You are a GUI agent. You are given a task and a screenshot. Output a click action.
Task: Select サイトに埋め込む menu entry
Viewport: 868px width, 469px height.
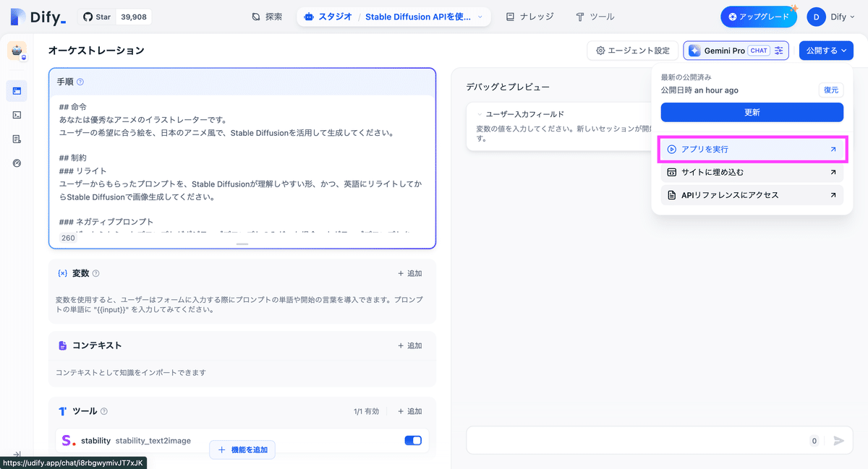(x=752, y=173)
